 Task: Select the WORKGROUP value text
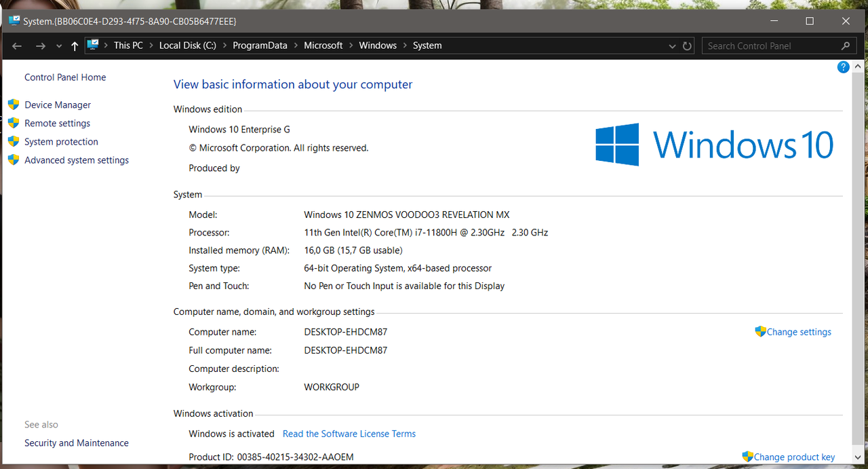tap(332, 387)
